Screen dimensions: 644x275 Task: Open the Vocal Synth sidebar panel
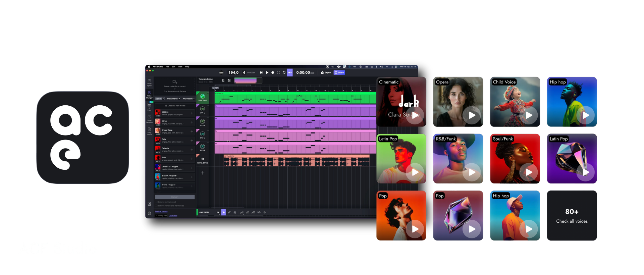tap(149, 82)
